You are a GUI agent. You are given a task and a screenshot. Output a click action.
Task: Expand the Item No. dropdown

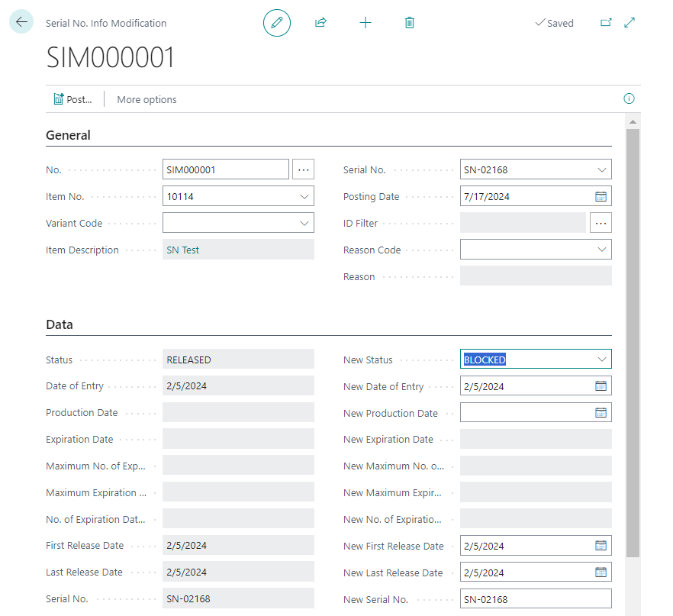304,197
